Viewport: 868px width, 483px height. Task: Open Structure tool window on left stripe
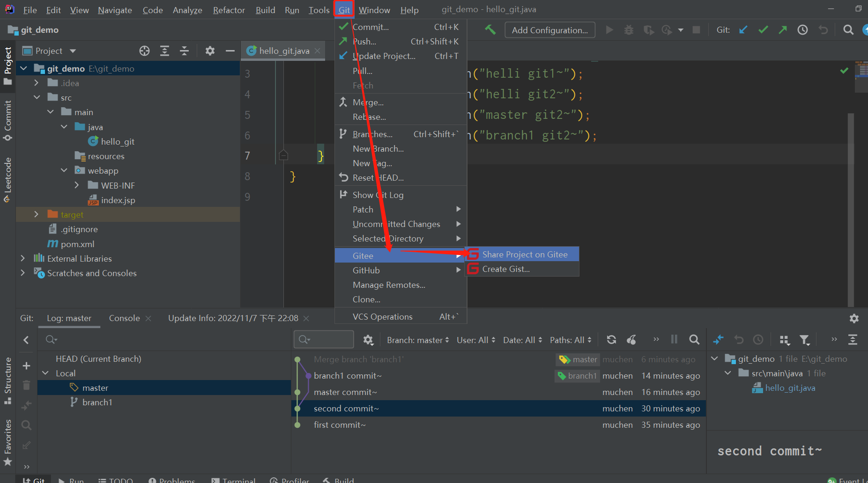[8, 381]
